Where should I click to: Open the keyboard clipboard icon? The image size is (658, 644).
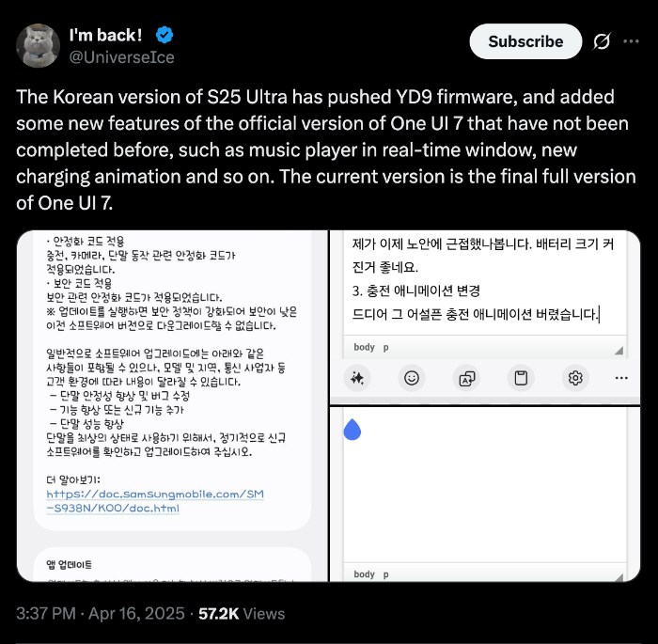click(x=520, y=378)
